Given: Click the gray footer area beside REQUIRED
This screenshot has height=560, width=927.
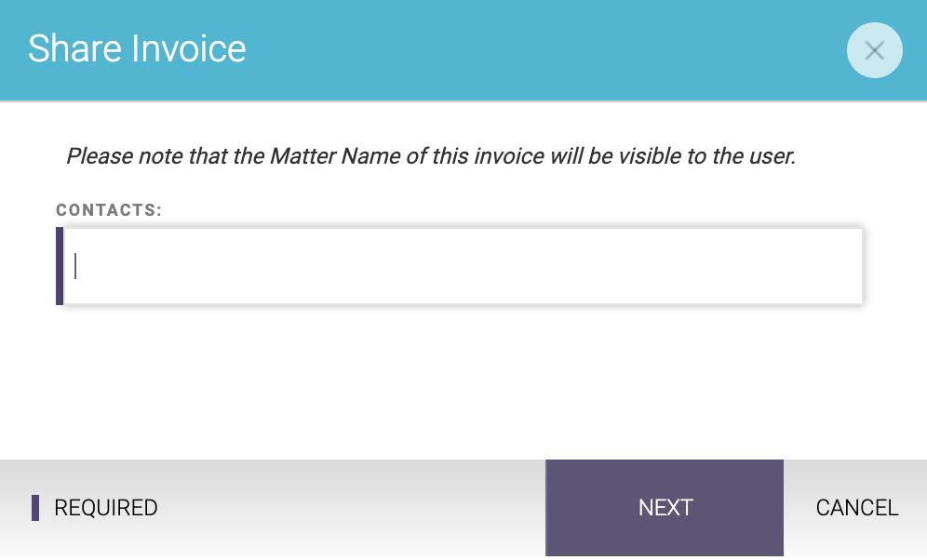Looking at the screenshot, I should (349, 507).
